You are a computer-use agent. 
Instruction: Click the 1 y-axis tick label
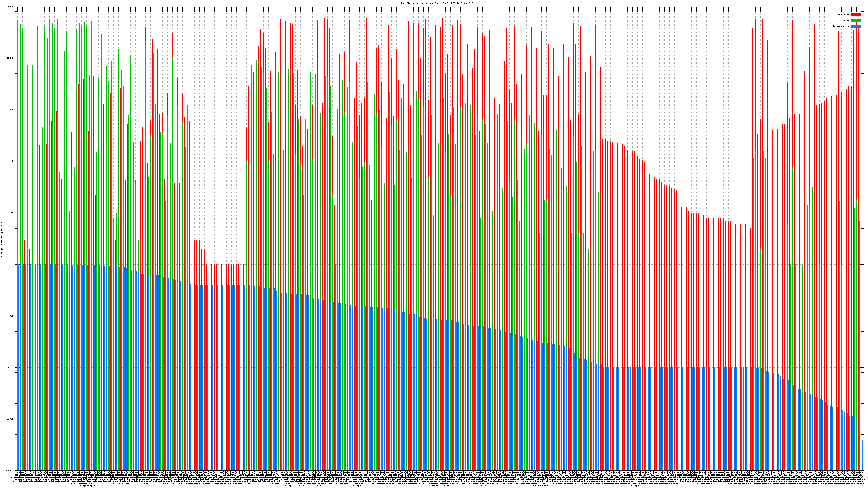pos(13,264)
